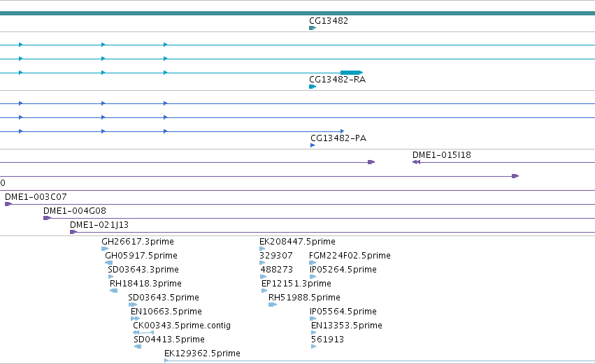Click the EK208447.5prime label
This screenshot has width=595, height=364.
point(298,242)
